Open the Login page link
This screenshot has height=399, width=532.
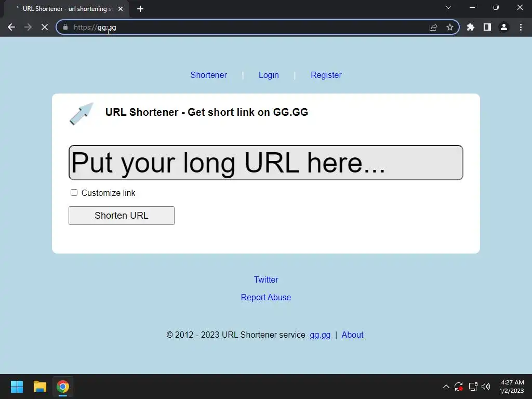tap(269, 75)
